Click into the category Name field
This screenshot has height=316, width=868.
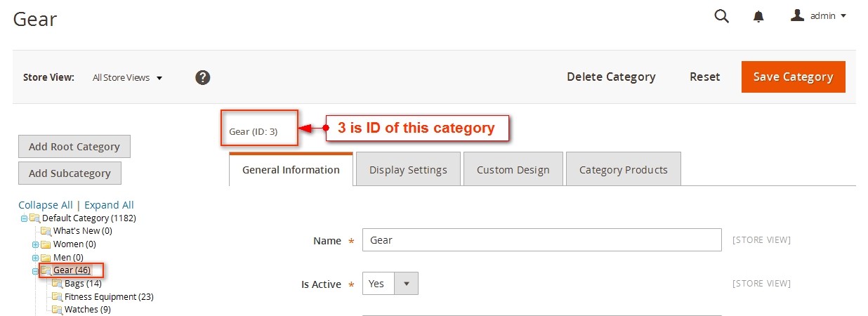tap(541, 240)
